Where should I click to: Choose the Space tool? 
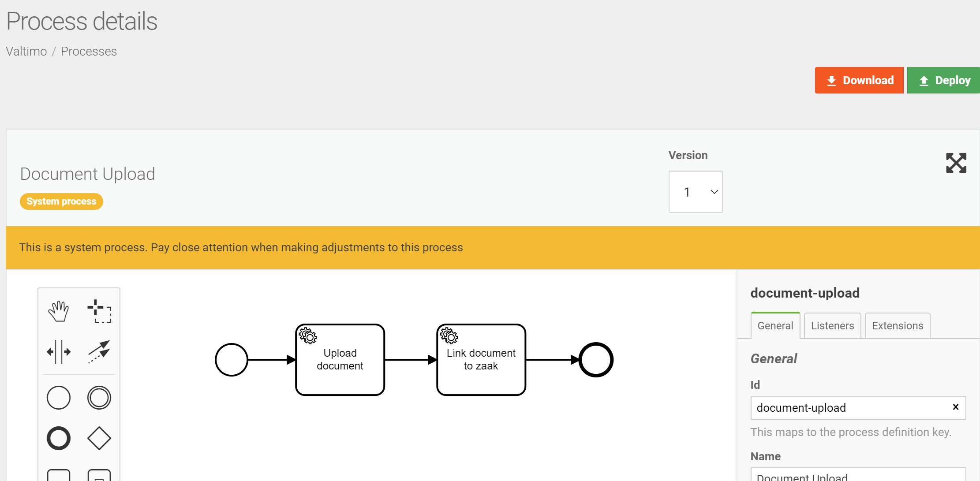coord(59,352)
